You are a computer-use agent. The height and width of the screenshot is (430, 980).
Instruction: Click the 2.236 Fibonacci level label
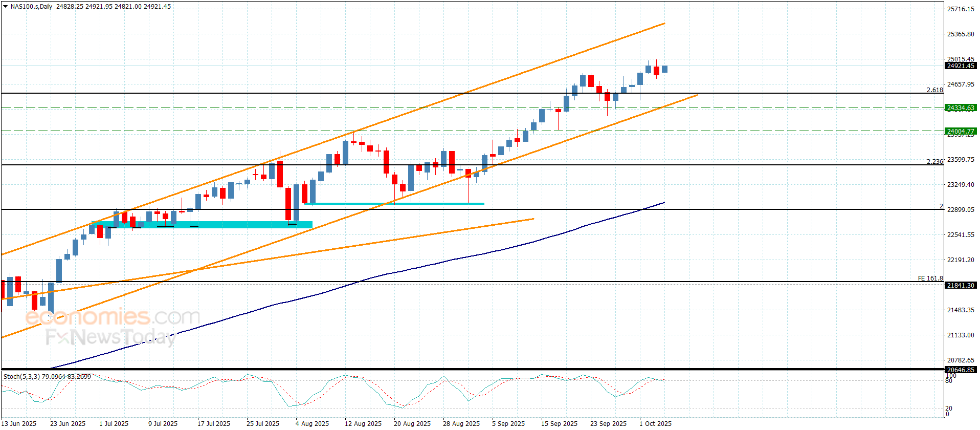pyautogui.click(x=934, y=162)
